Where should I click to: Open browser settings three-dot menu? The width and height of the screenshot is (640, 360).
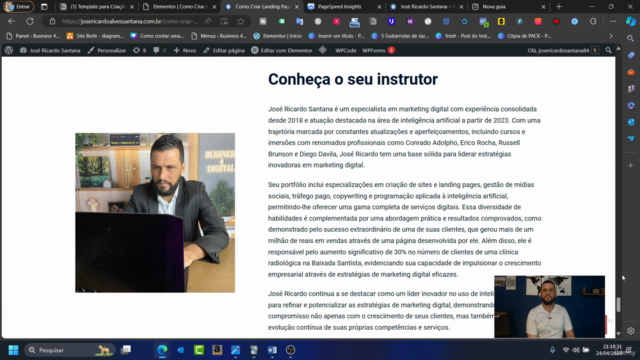(x=613, y=21)
